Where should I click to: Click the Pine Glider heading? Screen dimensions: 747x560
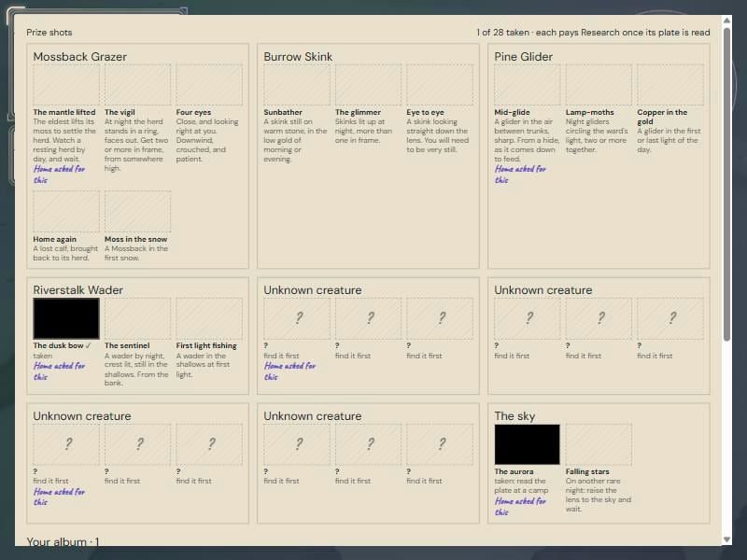pos(523,57)
